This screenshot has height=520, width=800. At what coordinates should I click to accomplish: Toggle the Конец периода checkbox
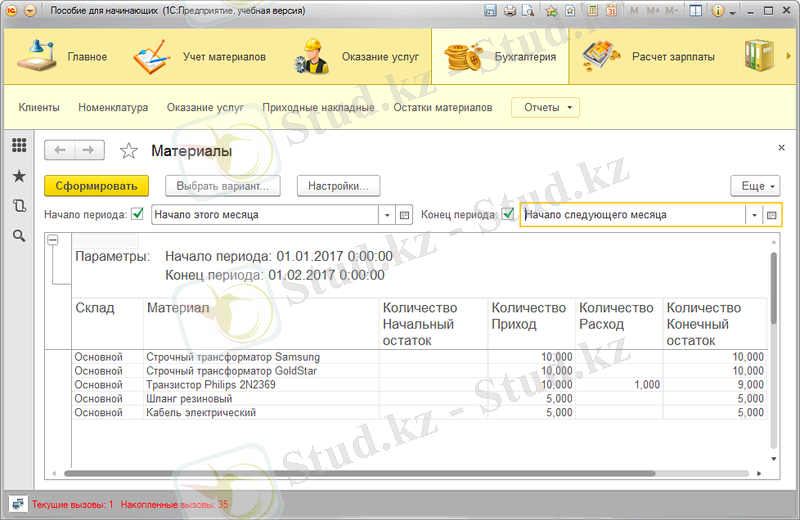[x=508, y=214]
